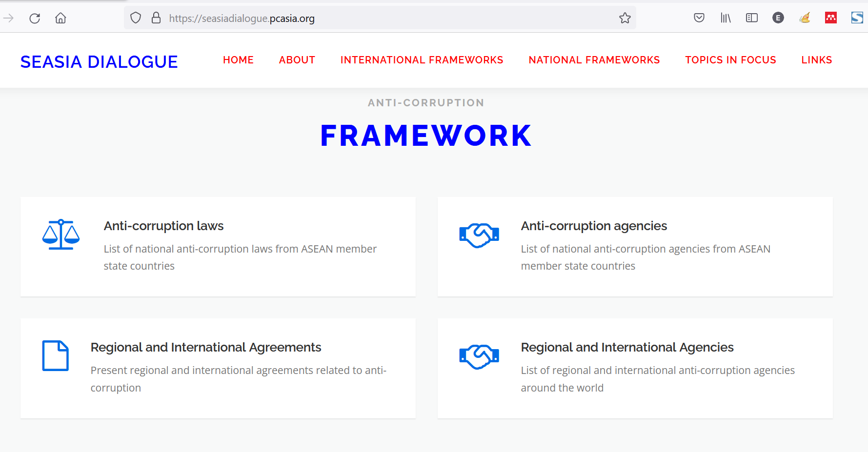The height and width of the screenshot is (452, 868).
Task: Open the ABOUT menu item
Action: pos(297,60)
